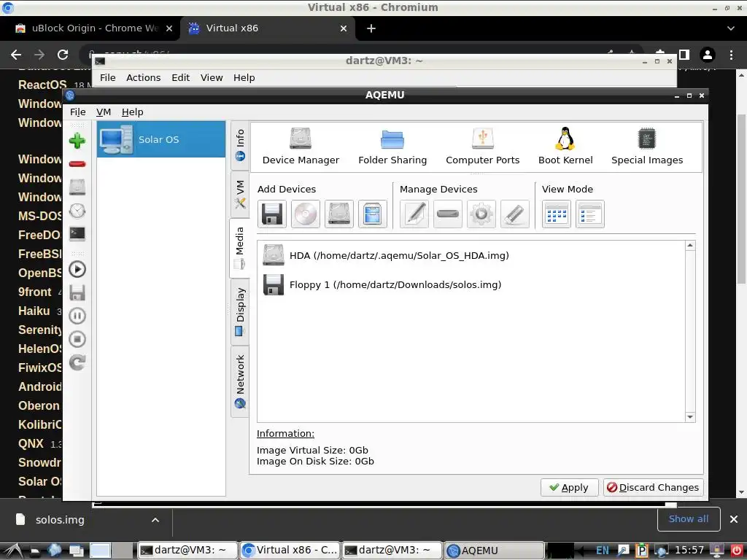
Task: Add a generic storage device
Action: 373,214
